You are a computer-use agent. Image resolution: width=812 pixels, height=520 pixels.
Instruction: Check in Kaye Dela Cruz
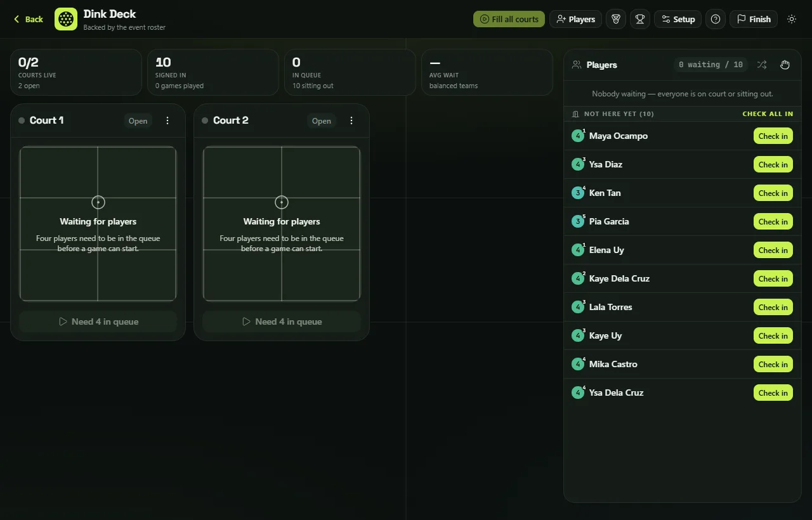(x=773, y=278)
